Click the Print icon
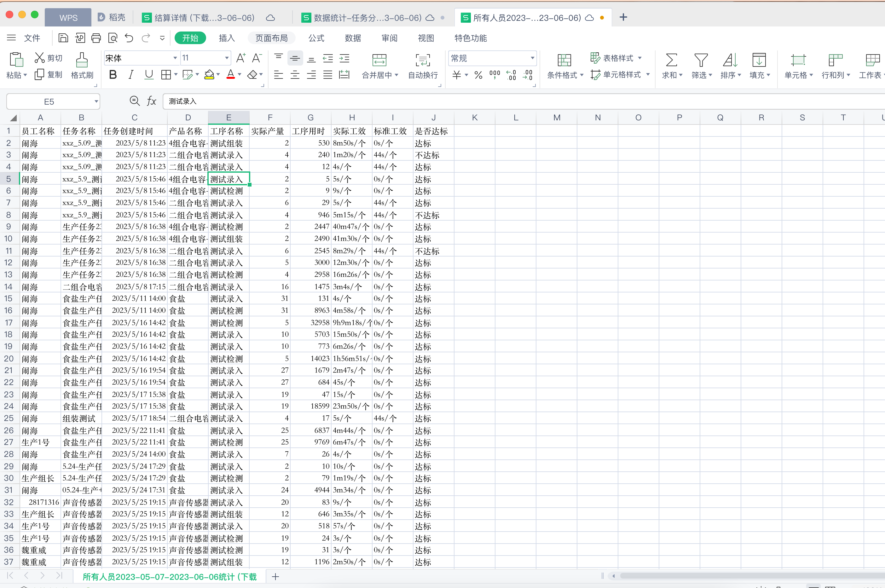Viewport: 885px width, 588px height. (96, 38)
